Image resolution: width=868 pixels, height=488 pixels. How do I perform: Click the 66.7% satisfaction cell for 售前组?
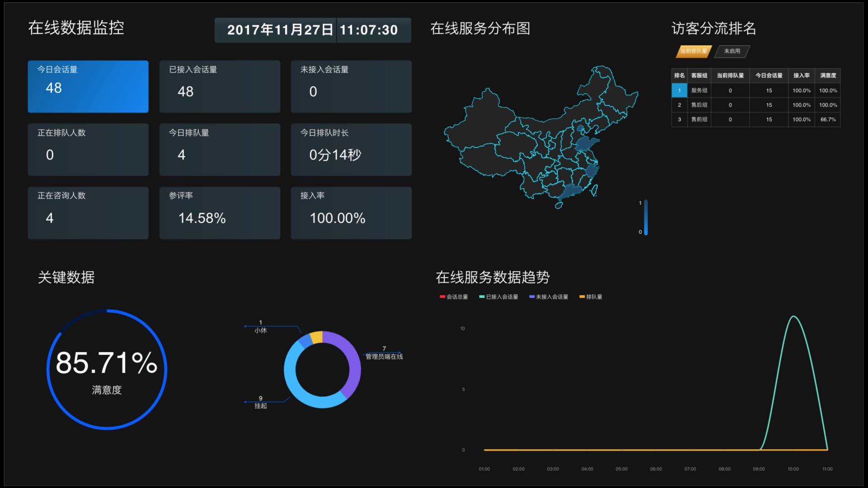[828, 119]
